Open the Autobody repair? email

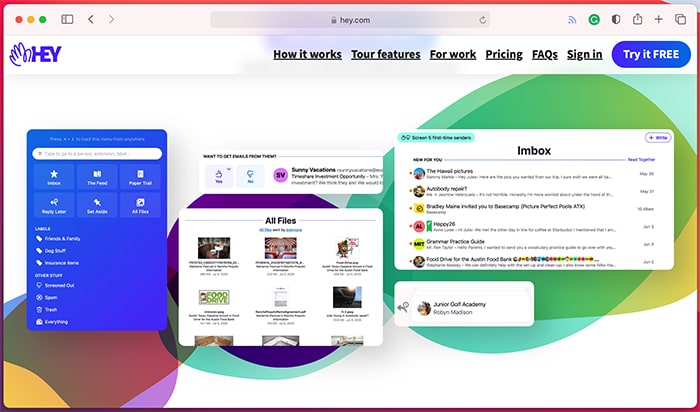[x=533, y=191]
